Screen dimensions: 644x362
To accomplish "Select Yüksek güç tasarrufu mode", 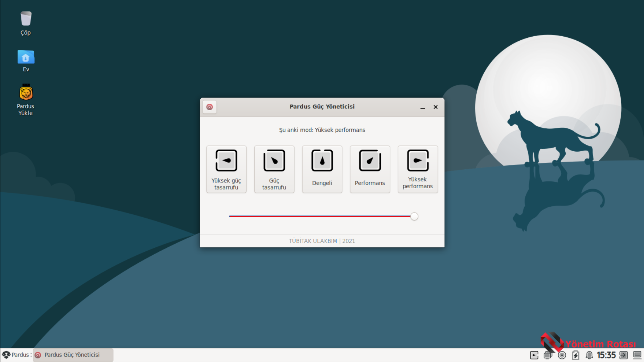I will pos(226,169).
